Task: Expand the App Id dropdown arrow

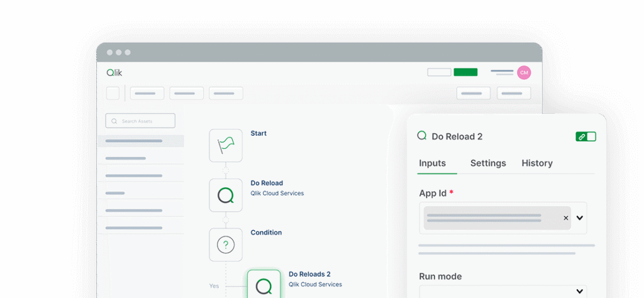Action: (x=579, y=218)
